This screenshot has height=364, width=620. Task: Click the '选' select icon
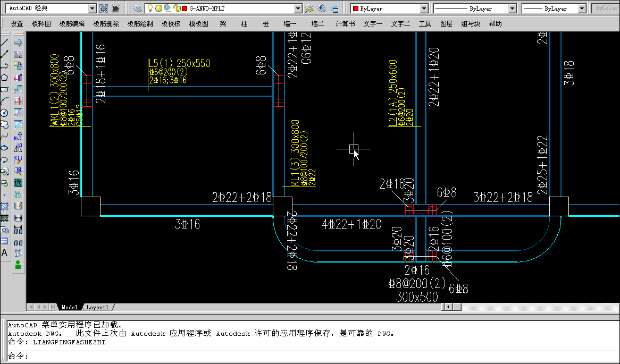tap(18, 183)
